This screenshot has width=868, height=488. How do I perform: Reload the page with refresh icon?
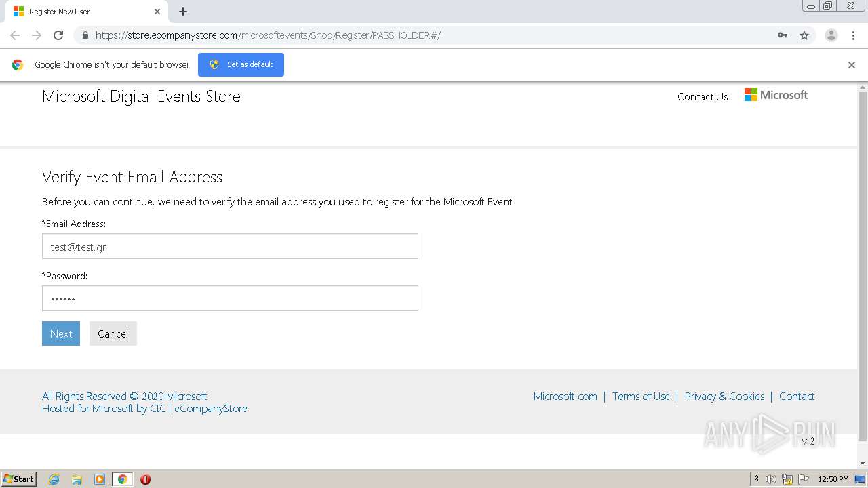[x=58, y=35]
